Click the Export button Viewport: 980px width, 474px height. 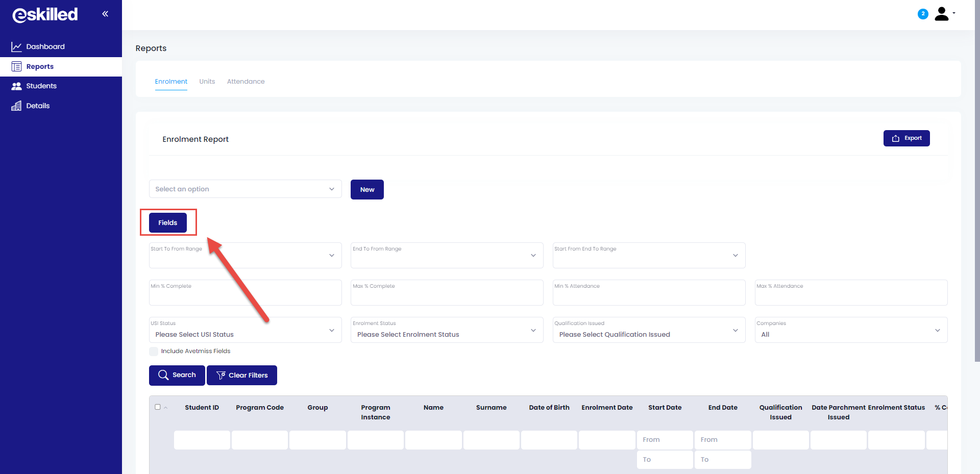coord(906,138)
